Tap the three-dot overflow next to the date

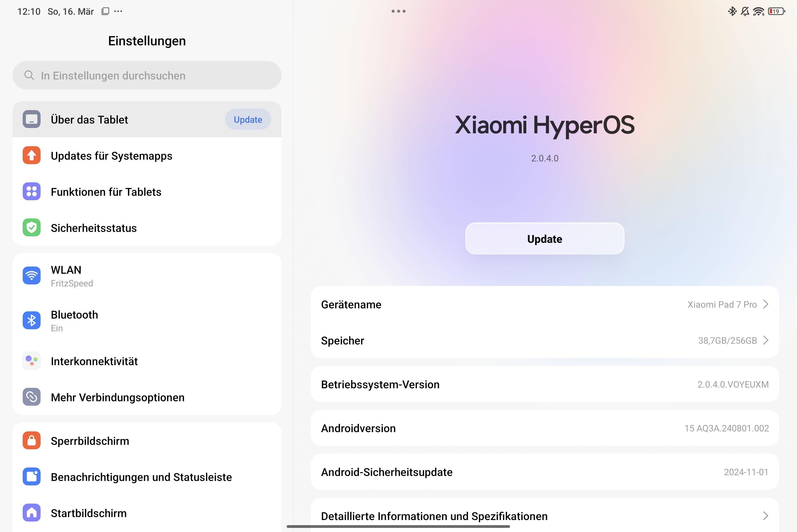coord(118,11)
